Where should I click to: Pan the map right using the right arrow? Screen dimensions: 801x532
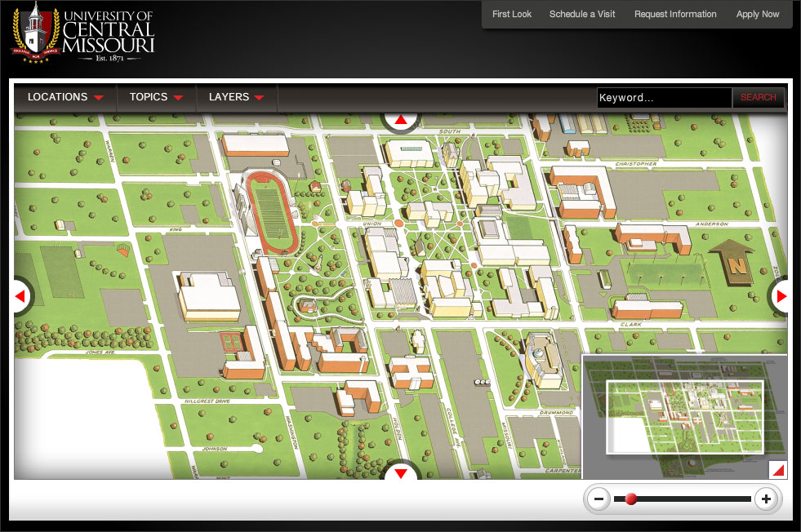click(x=781, y=296)
